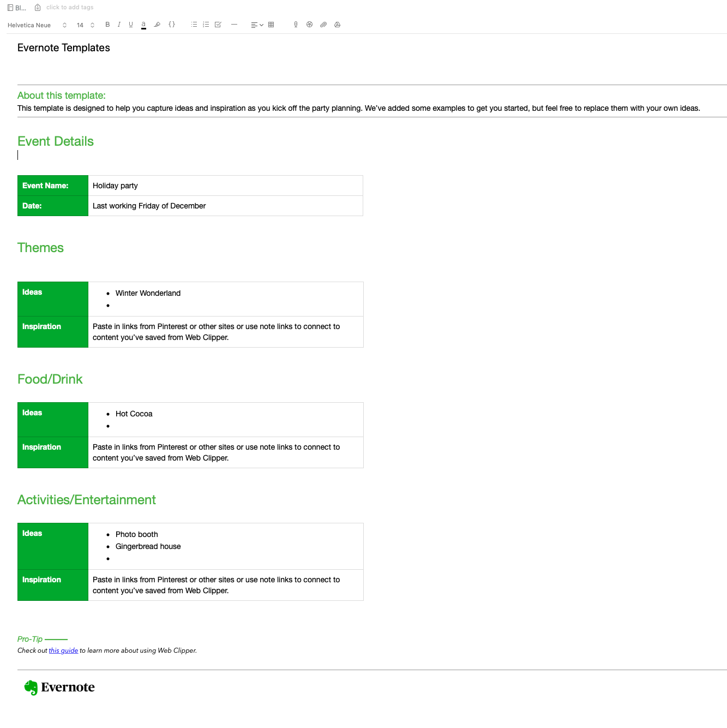Attach a file with paperclip icon
The image size is (727, 728).
323,25
